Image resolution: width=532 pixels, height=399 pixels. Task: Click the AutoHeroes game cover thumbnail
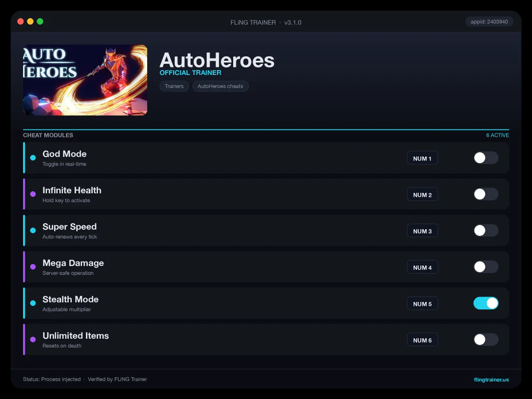(85, 80)
